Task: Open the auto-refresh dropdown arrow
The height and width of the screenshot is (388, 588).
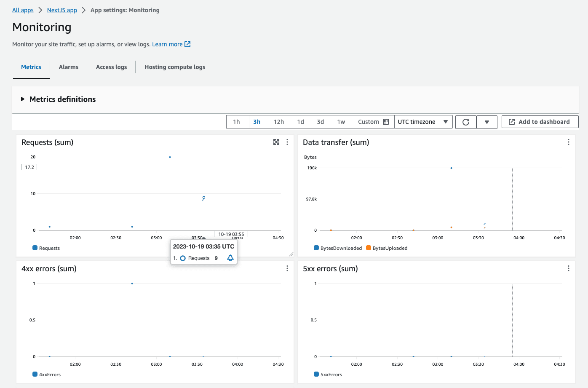Action: [x=487, y=122]
